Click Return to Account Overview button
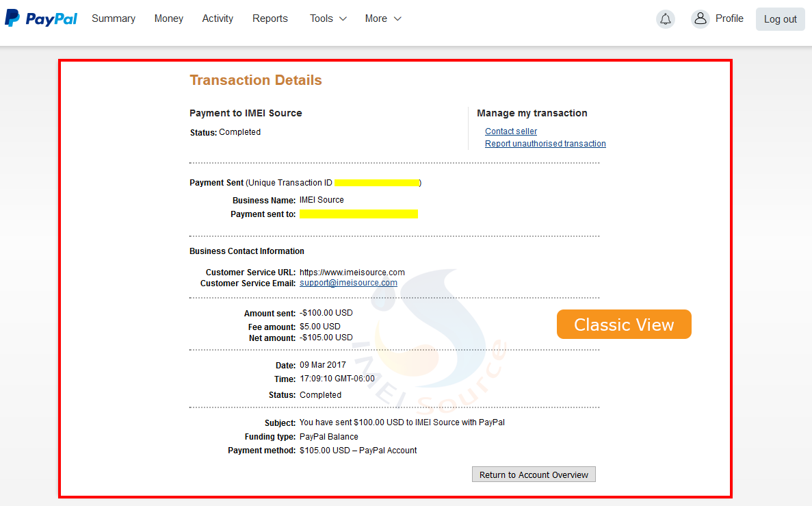Screen dimensions: 812x506 tap(534, 475)
